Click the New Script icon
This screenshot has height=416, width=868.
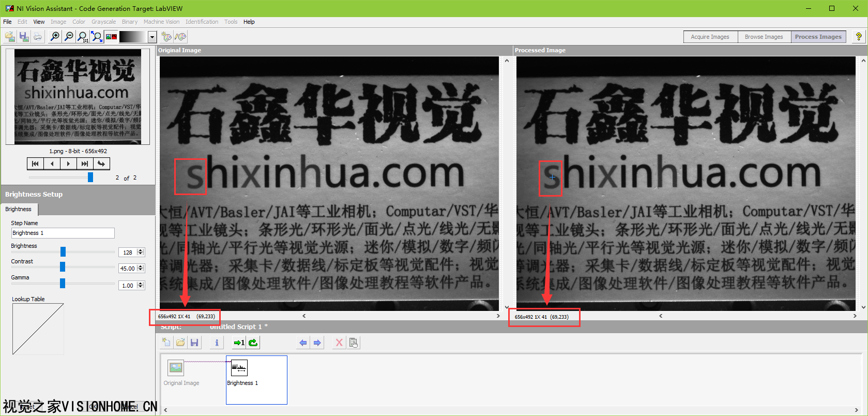(x=166, y=343)
